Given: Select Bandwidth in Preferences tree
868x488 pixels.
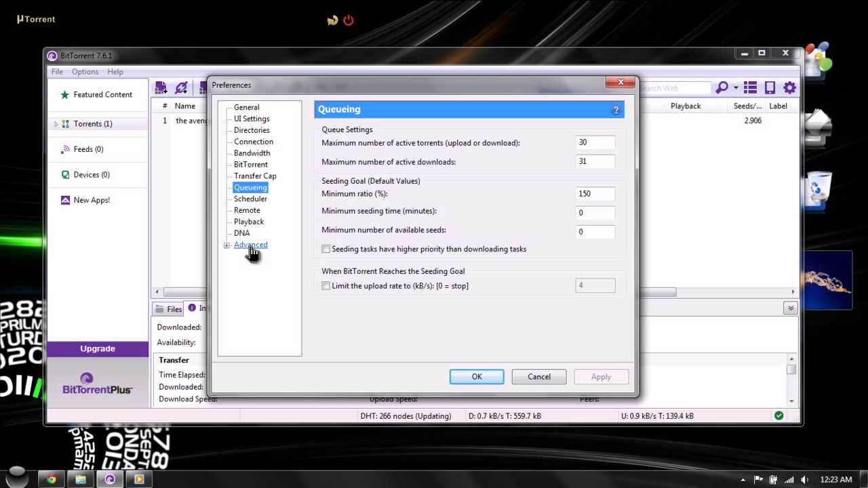Looking at the screenshot, I should tap(252, 153).
